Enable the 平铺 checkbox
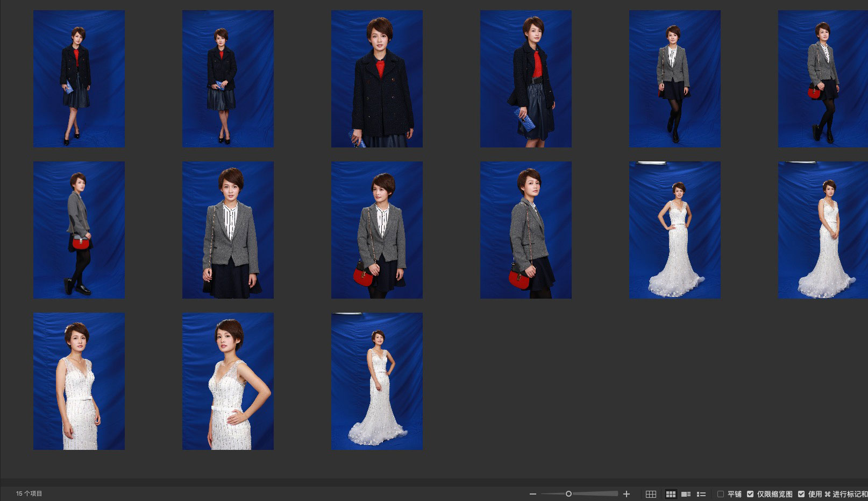The height and width of the screenshot is (501, 868). click(x=721, y=494)
